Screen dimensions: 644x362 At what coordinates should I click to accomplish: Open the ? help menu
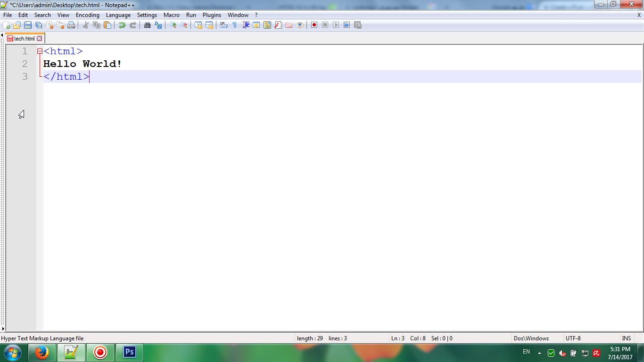256,15
